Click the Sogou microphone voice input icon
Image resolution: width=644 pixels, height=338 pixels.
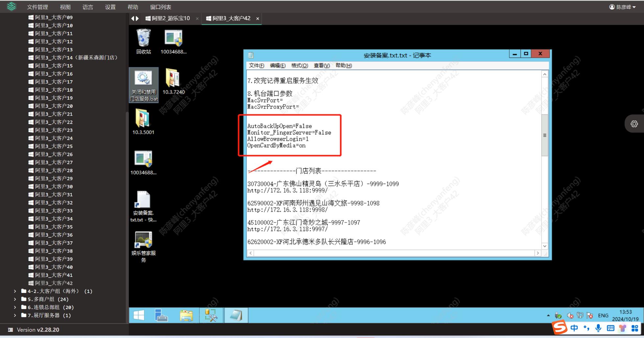point(598,328)
